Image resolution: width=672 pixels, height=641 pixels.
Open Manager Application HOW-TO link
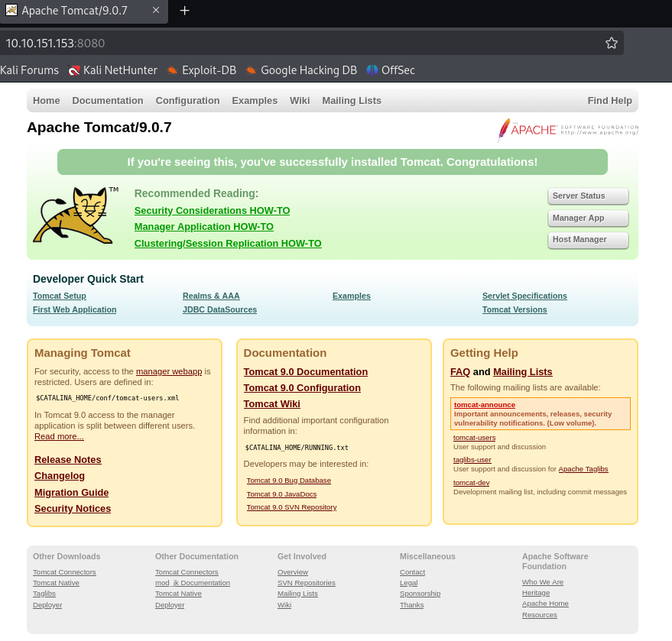coord(204,227)
